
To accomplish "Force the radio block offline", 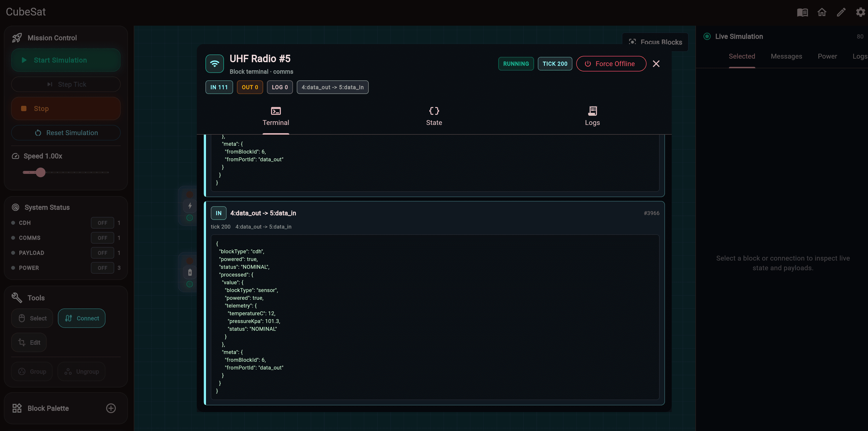I will tap(611, 64).
